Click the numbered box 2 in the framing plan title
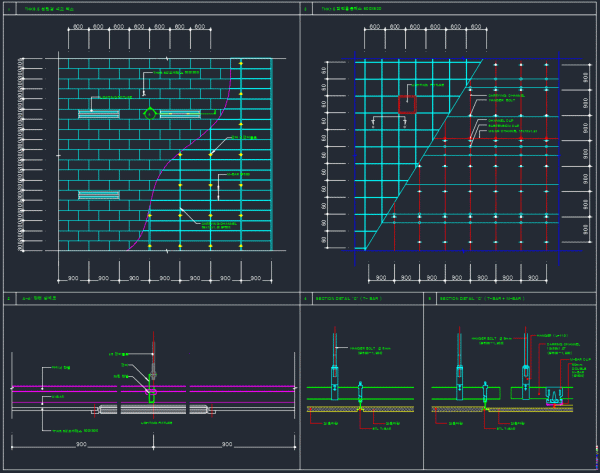 [305, 8]
